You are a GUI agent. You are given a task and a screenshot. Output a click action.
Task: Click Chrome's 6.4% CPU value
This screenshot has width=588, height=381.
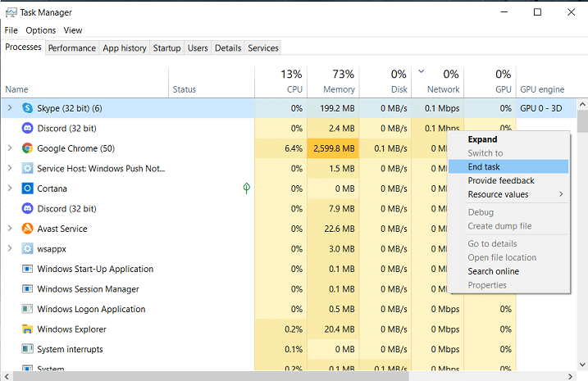(294, 148)
